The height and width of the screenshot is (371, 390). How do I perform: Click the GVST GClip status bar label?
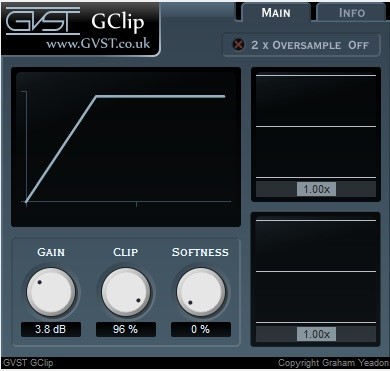[28, 363]
